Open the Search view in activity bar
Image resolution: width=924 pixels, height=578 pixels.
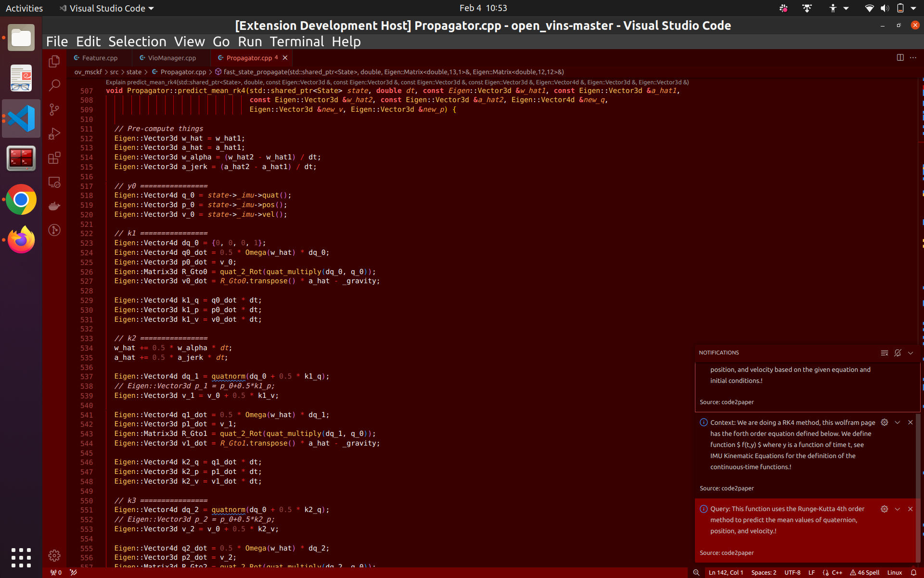click(54, 86)
